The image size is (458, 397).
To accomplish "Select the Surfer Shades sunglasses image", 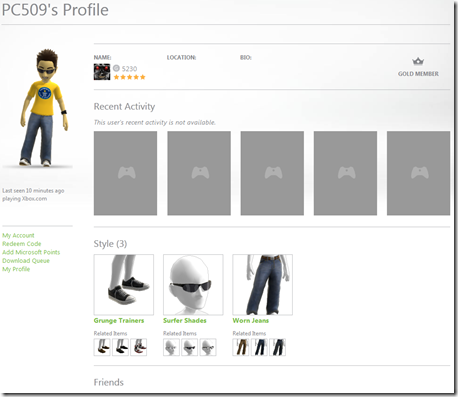I will [x=193, y=285].
